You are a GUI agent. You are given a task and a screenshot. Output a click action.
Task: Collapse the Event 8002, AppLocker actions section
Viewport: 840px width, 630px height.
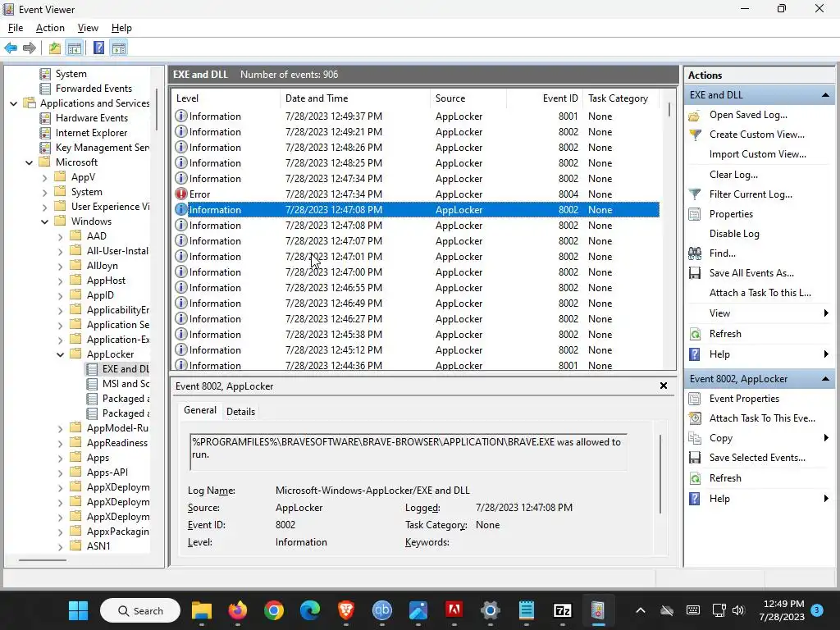click(825, 379)
